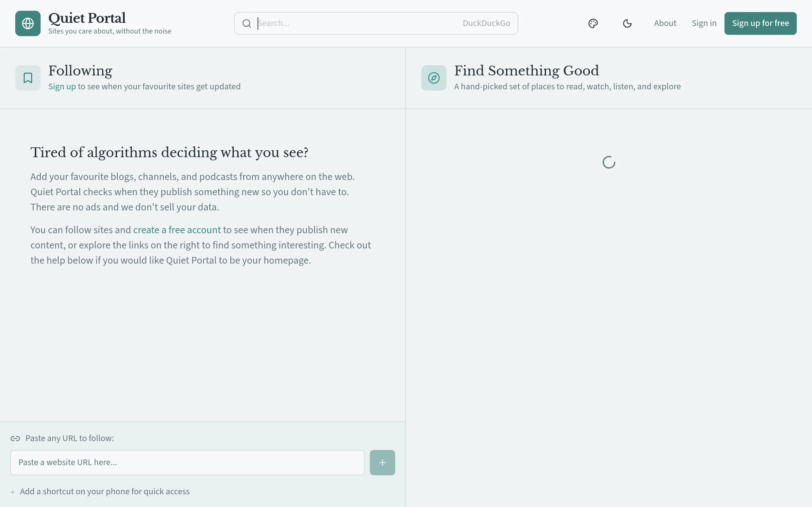Click the Quiet Portal title text
812x507 pixels.
(x=87, y=18)
